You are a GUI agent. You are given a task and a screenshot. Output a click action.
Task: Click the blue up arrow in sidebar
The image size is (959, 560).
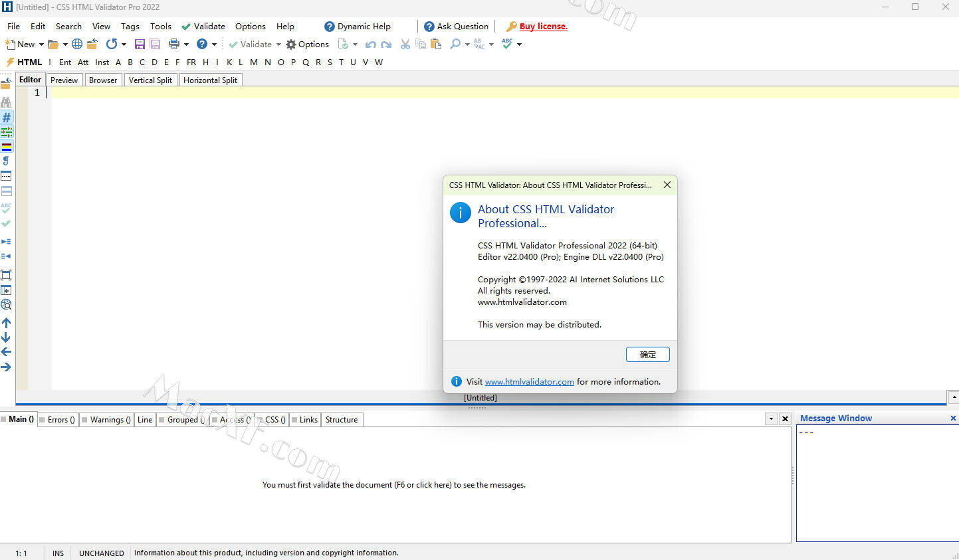(x=6, y=323)
